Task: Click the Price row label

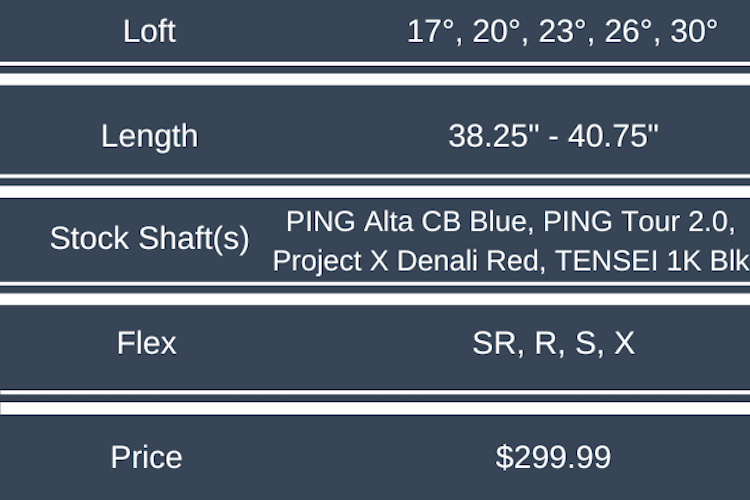Action: (146, 457)
